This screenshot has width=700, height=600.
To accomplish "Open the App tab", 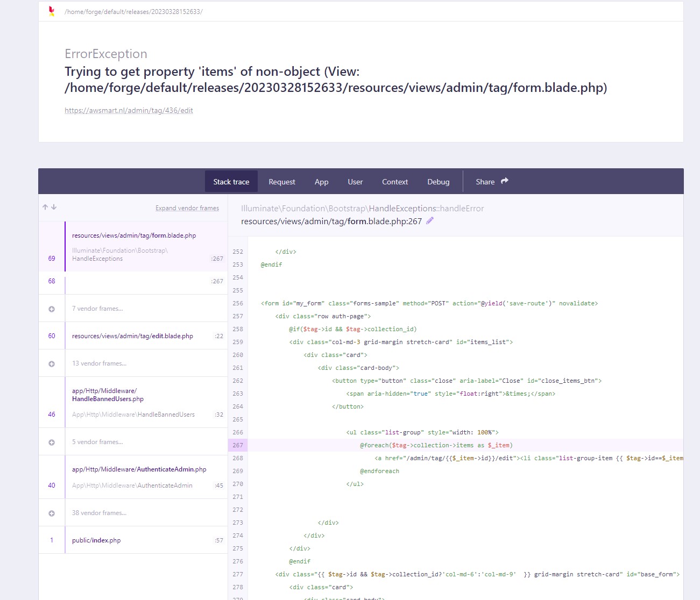I will pos(321,182).
